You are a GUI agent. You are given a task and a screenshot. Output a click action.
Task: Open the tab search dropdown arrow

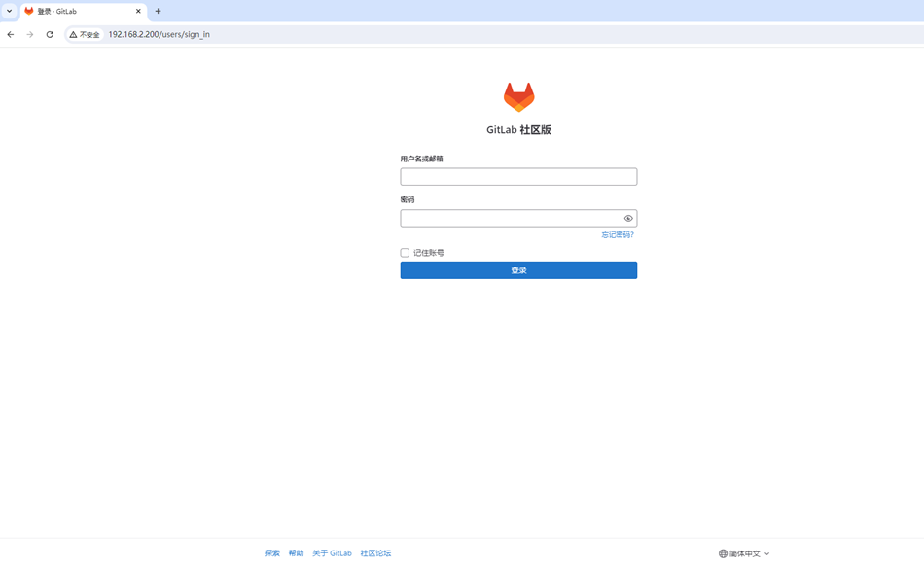[x=10, y=12]
